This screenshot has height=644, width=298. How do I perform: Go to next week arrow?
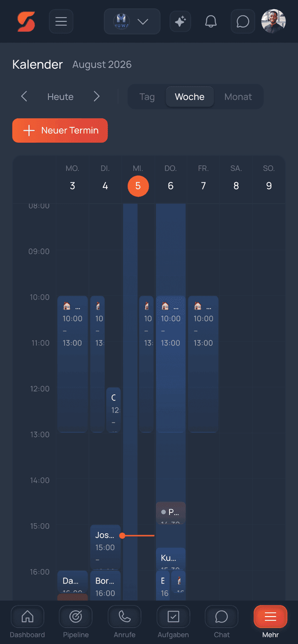(96, 97)
